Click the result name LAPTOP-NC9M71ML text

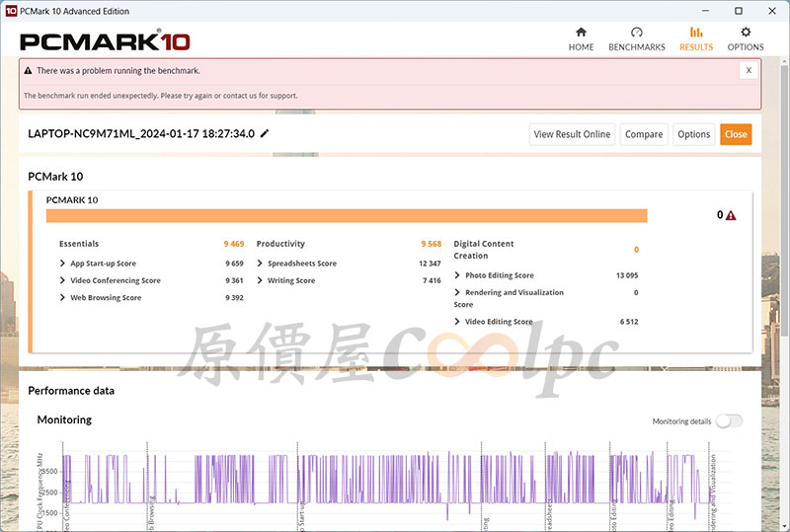(x=141, y=134)
